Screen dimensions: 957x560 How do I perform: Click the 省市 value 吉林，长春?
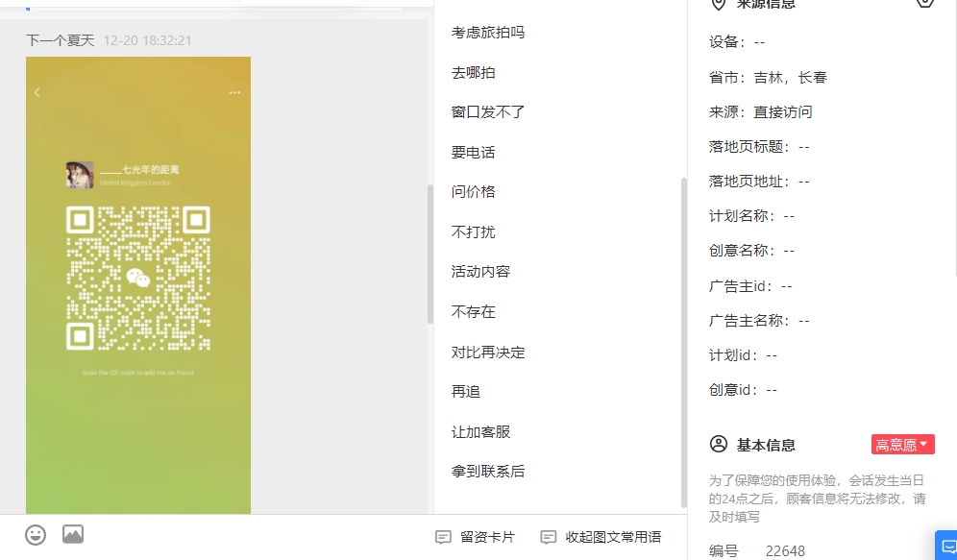click(x=791, y=78)
